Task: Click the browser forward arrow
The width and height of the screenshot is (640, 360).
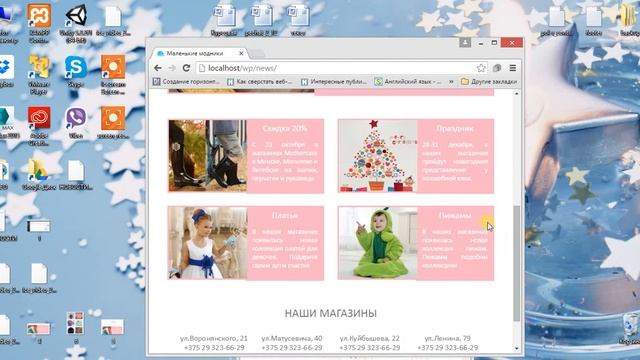Action: pos(172,68)
